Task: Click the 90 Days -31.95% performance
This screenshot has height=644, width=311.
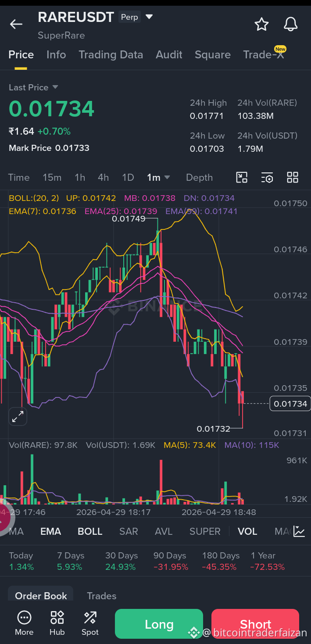Action: (171, 561)
